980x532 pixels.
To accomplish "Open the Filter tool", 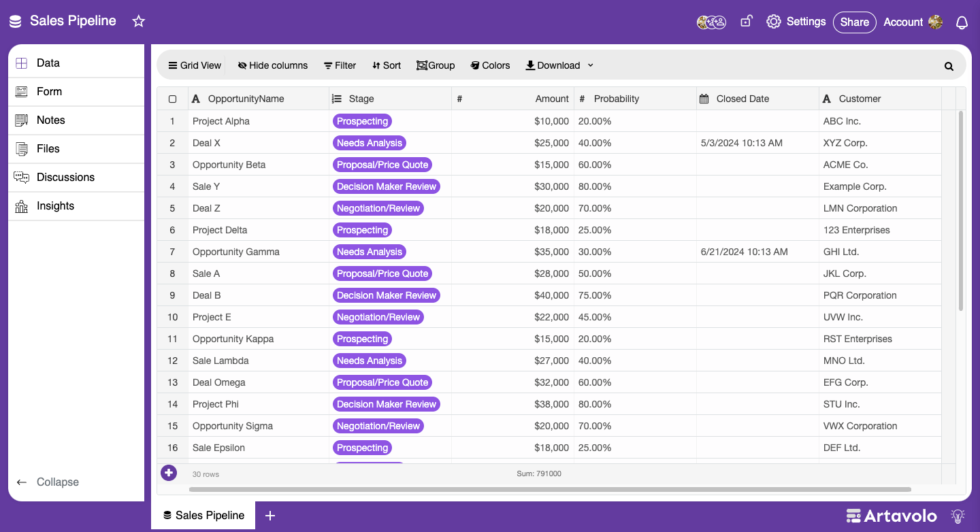I will [x=340, y=65].
